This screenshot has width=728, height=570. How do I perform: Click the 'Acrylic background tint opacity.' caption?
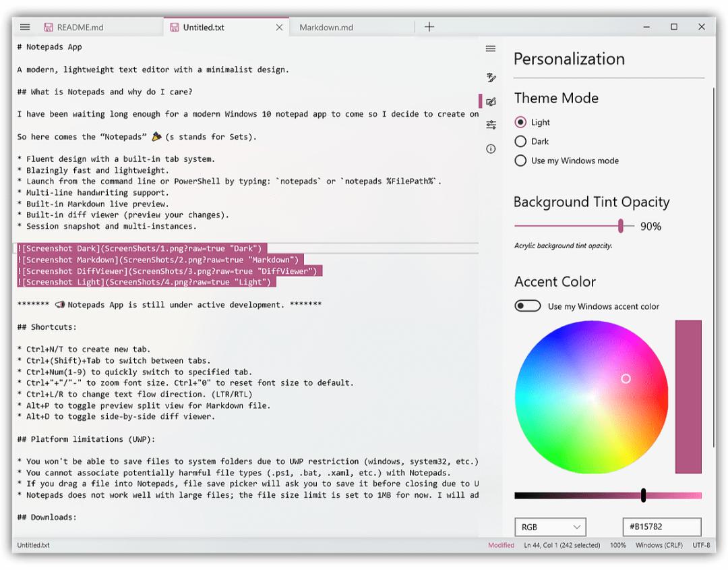[563, 246]
